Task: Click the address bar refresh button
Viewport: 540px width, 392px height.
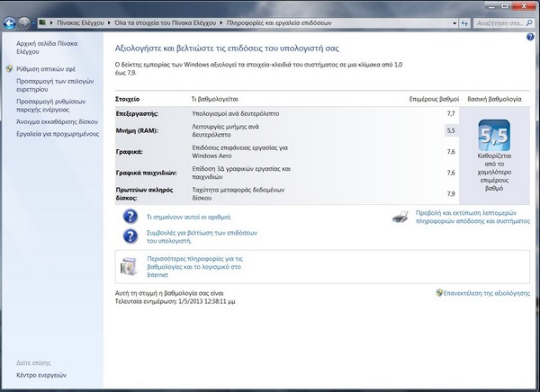Action: pyautogui.click(x=465, y=23)
